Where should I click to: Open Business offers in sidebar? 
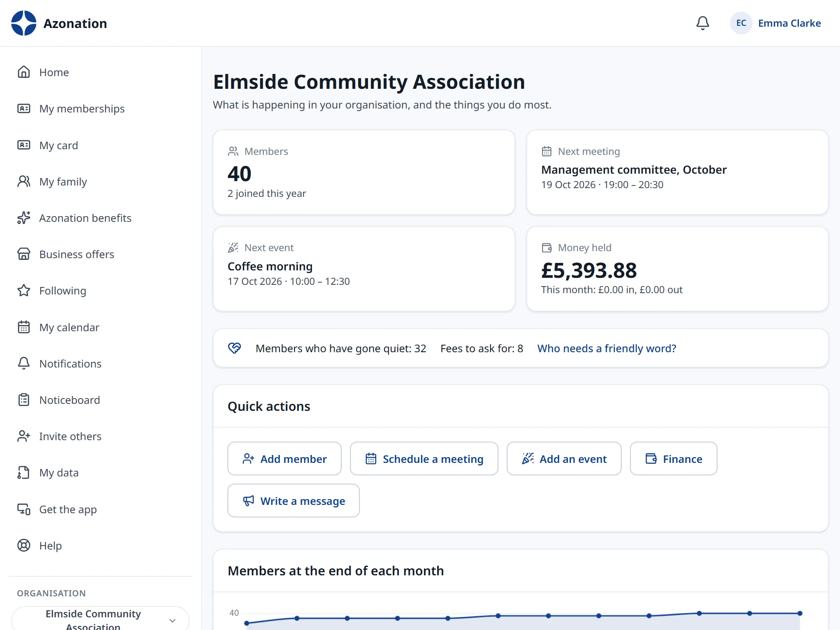(101, 254)
